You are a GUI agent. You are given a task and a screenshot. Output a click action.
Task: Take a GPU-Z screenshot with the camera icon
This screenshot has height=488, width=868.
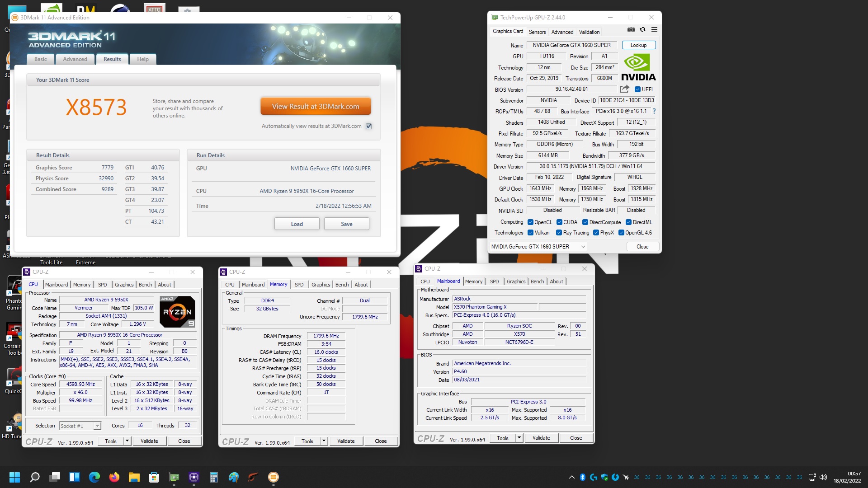click(631, 30)
